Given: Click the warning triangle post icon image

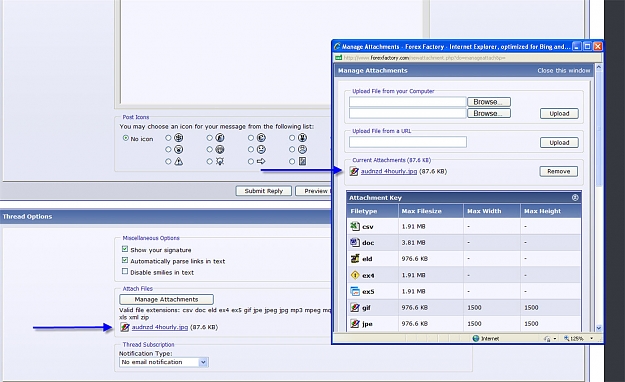Looking at the screenshot, I should tap(179, 161).
